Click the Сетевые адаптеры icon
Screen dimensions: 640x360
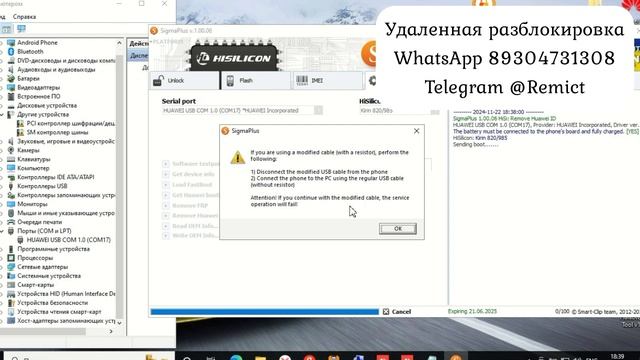click(x=11, y=267)
